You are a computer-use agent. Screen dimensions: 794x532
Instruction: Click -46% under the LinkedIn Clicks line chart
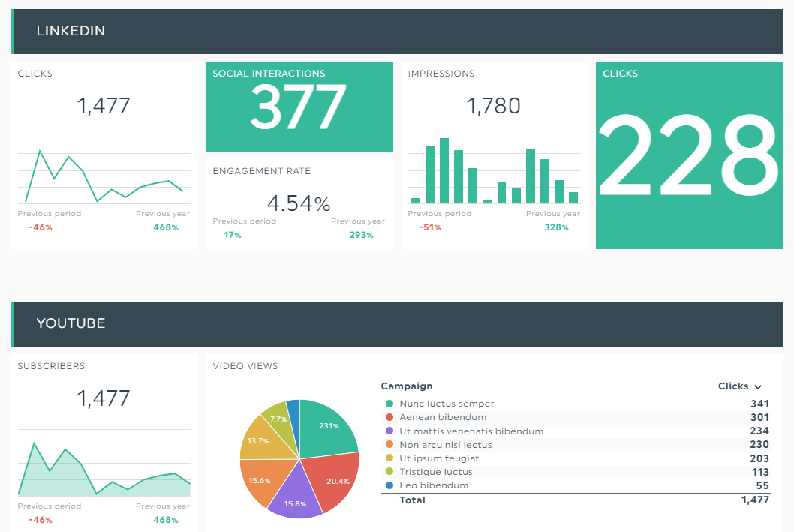(41, 228)
